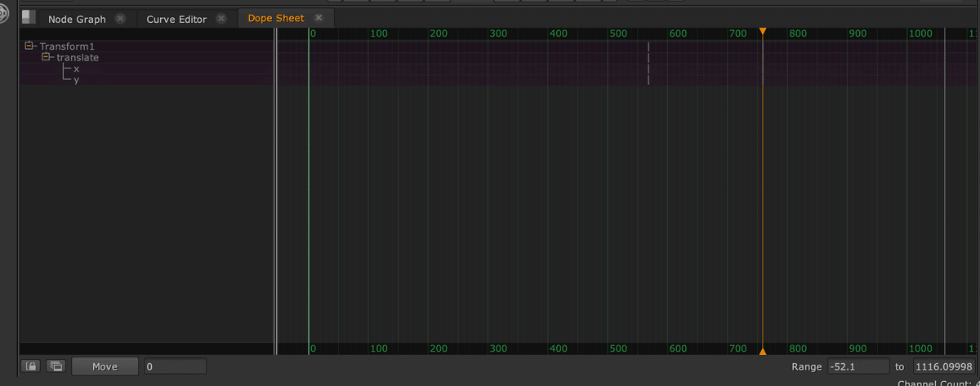This screenshot has width=980, height=386.
Task: Toggle the synchronize frame range lock icon
Action: point(32,366)
